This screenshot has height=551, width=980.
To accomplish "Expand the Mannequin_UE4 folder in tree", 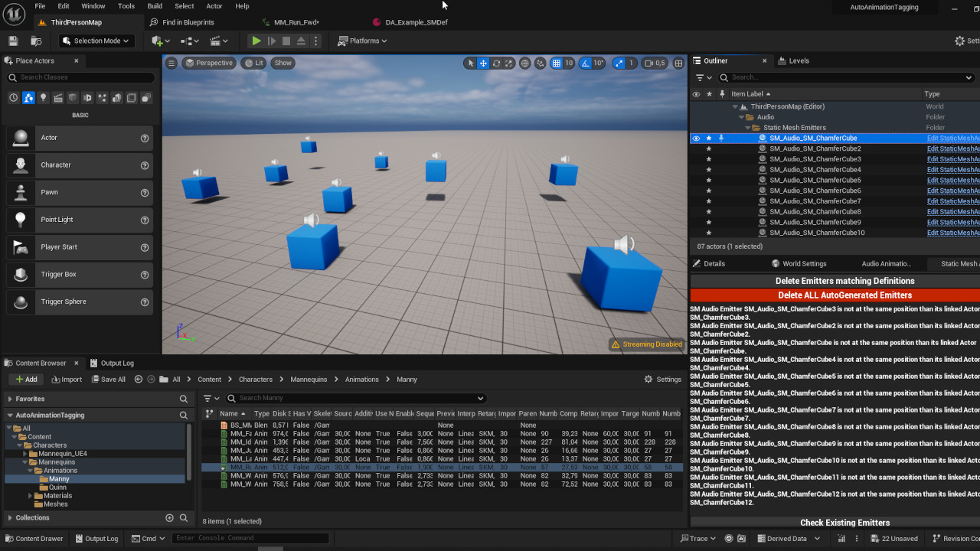I will coord(25,454).
